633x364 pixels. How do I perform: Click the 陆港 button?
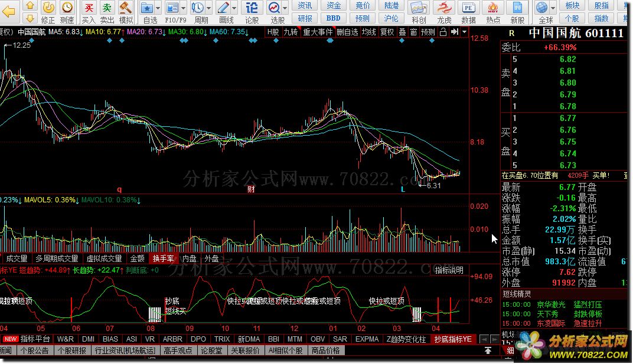tap(391, 5)
